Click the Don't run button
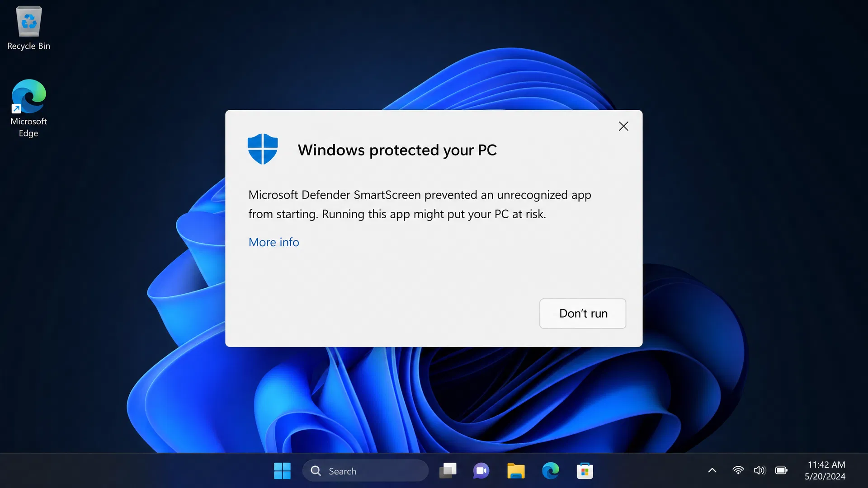The width and height of the screenshot is (868, 488). point(583,313)
